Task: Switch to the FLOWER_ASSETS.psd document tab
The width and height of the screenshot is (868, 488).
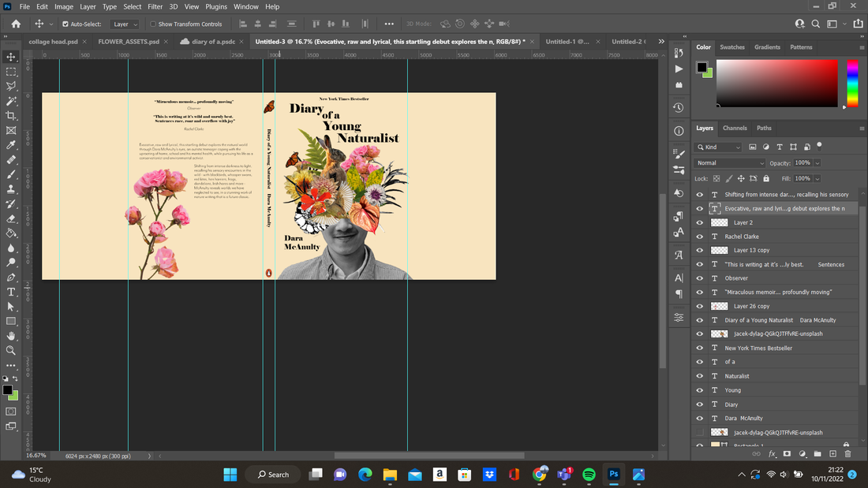Action: point(129,42)
